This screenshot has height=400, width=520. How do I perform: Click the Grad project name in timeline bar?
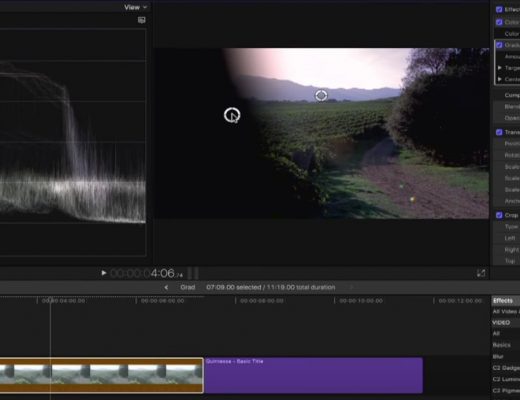pos(187,287)
